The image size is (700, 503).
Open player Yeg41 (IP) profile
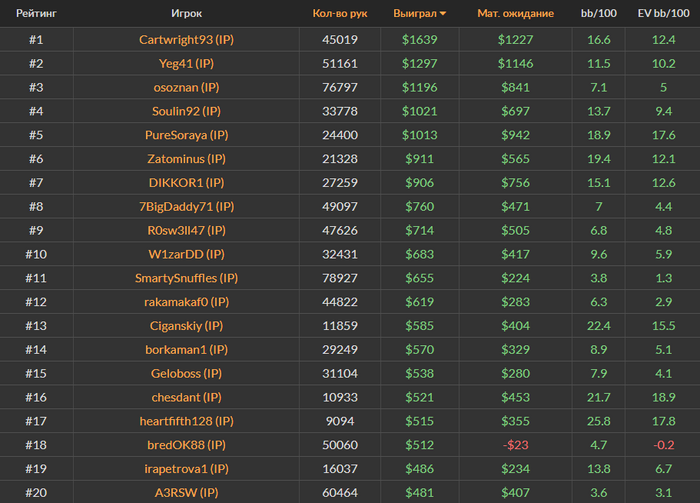pos(187,63)
